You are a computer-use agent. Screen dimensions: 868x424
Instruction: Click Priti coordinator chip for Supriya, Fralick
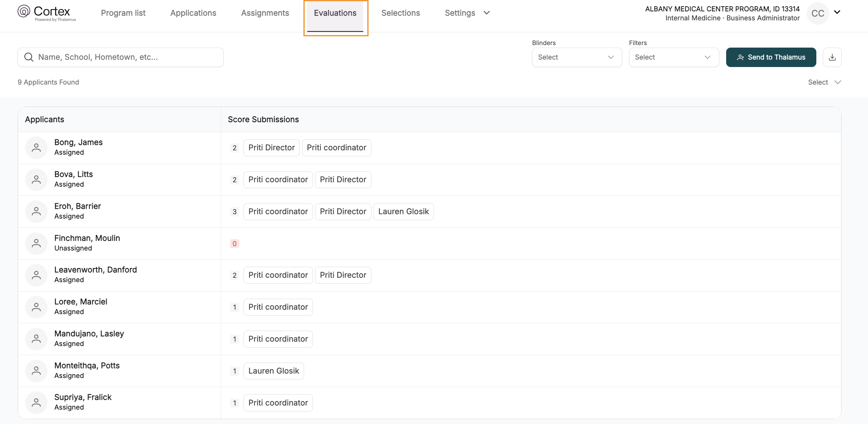(278, 403)
